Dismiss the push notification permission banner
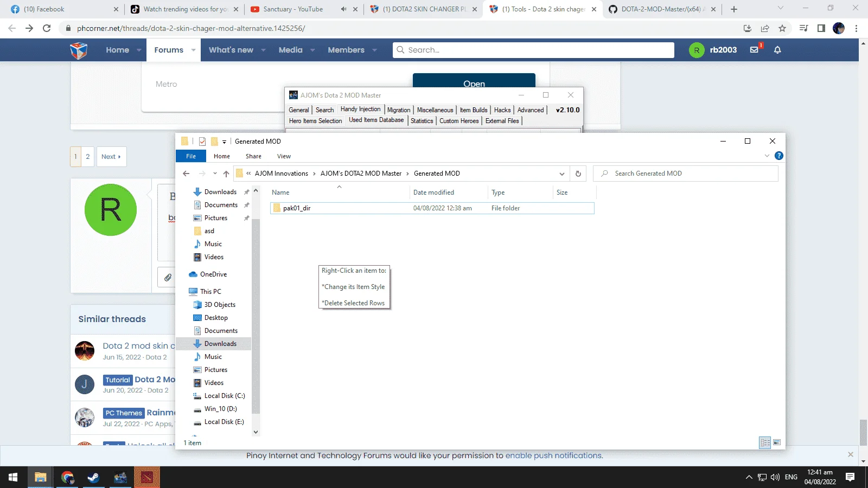 [851, 454]
